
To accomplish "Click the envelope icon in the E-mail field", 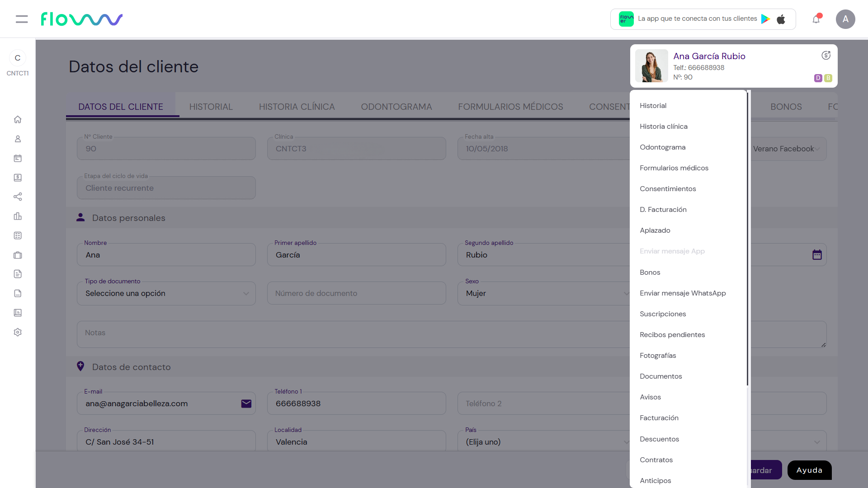I will 246,404.
